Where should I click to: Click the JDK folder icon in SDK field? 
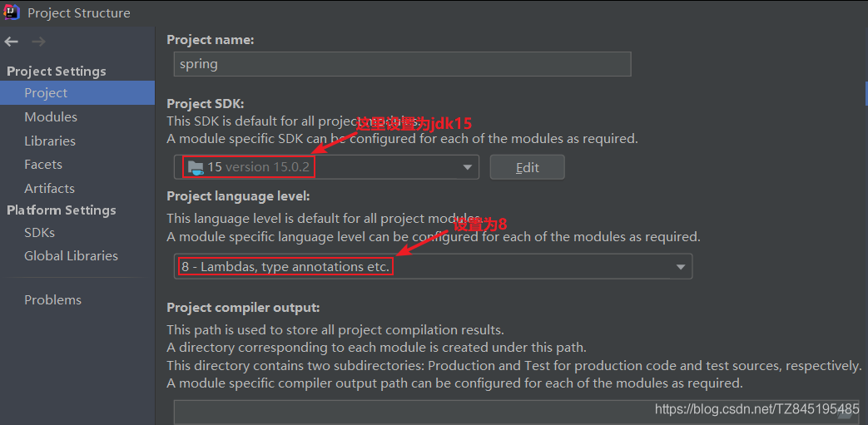click(196, 167)
